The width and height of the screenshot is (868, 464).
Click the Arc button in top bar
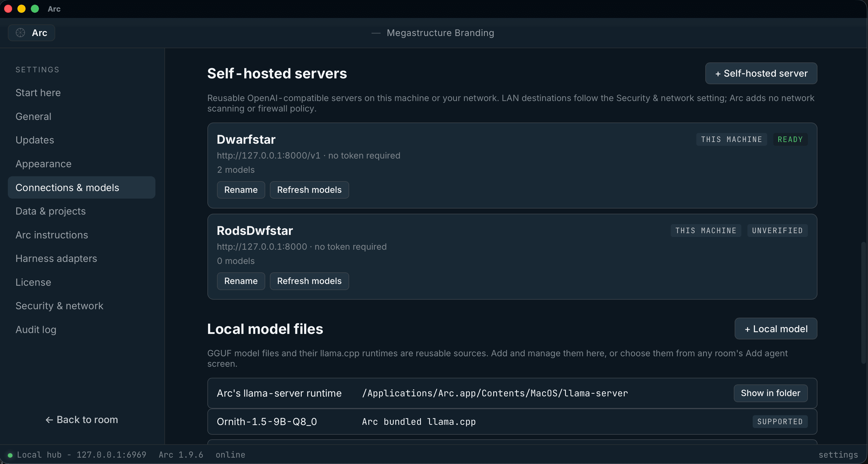pyautogui.click(x=32, y=33)
